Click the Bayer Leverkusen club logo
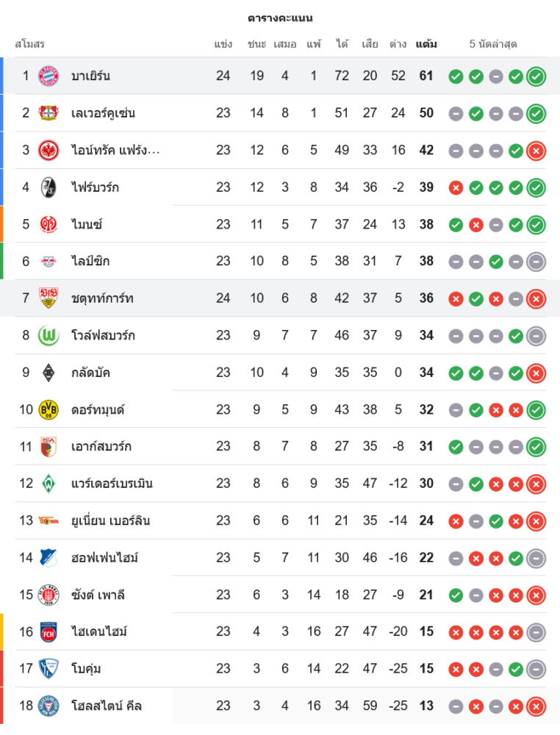The height and width of the screenshot is (735, 560). [49, 113]
